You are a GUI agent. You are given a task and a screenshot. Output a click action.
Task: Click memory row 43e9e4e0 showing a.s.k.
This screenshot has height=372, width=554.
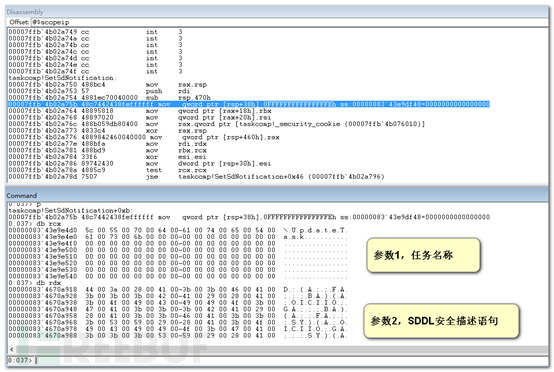click(178, 237)
